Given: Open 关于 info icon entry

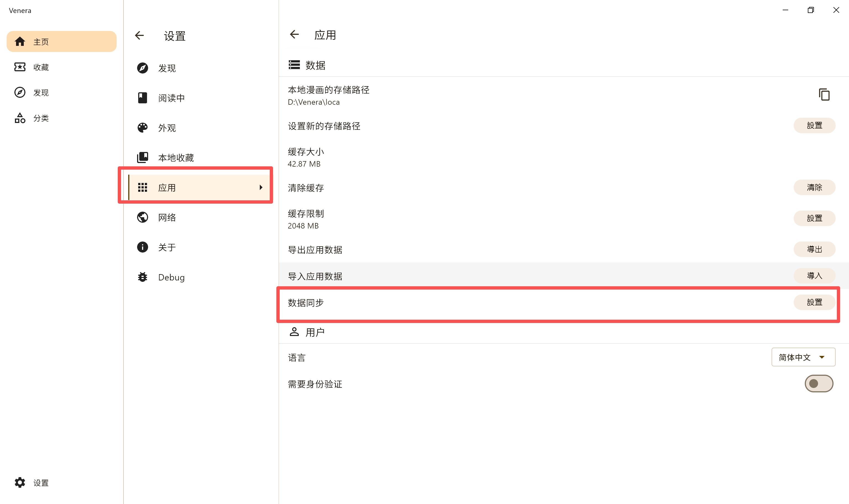Looking at the screenshot, I should tap(166, 247).
